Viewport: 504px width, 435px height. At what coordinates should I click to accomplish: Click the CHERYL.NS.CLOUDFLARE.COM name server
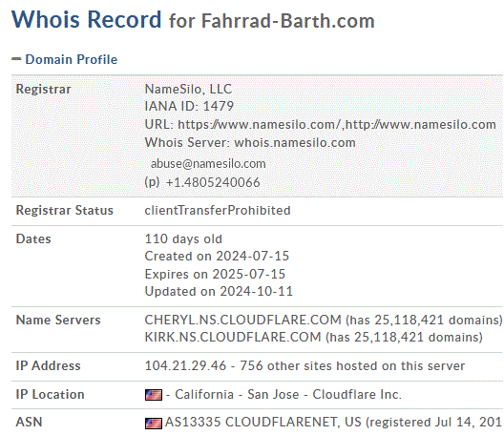coord(242,320)
